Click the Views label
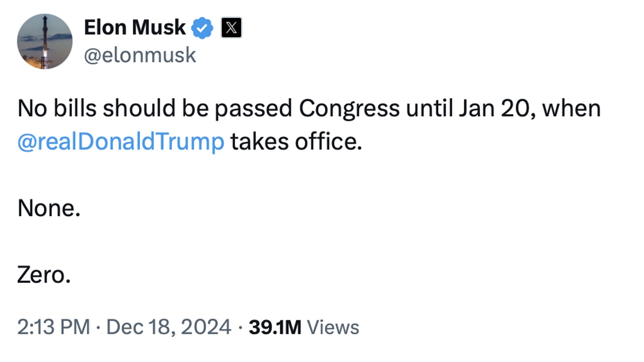The width and height of the screenshot is (644, 362). [333, 327]
